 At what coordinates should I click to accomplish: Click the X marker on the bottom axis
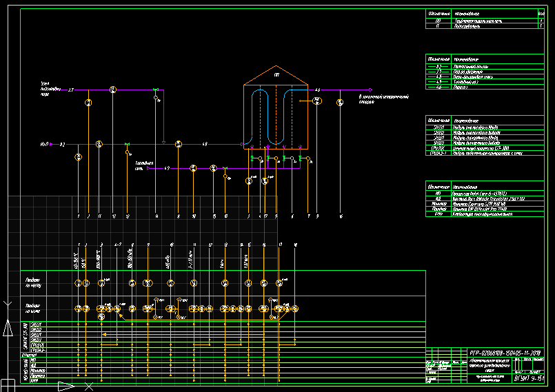[x=89, y=386]
